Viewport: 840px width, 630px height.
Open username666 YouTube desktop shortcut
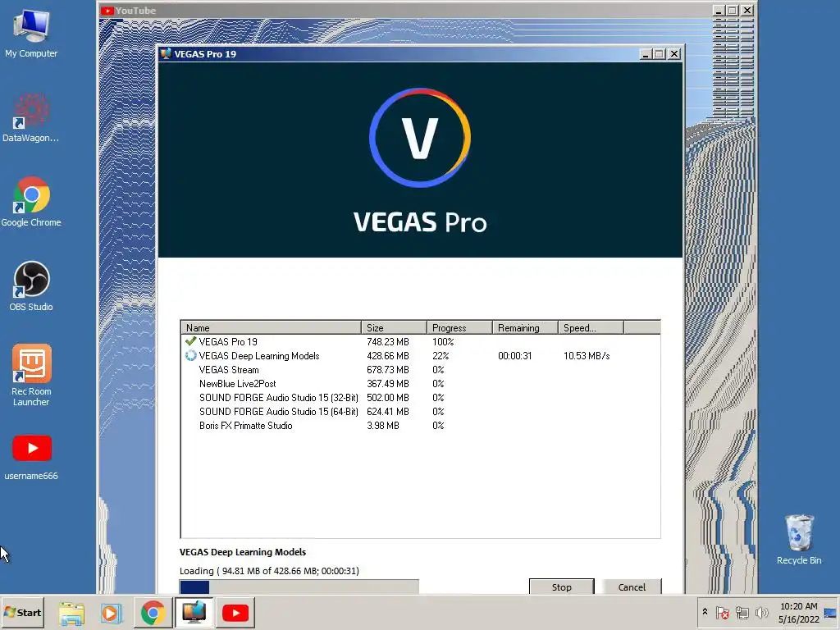pyautogui.click(x=31, y=458)
